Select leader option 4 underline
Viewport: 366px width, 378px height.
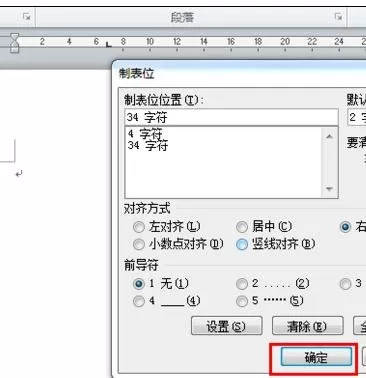(x=167, y=301)
